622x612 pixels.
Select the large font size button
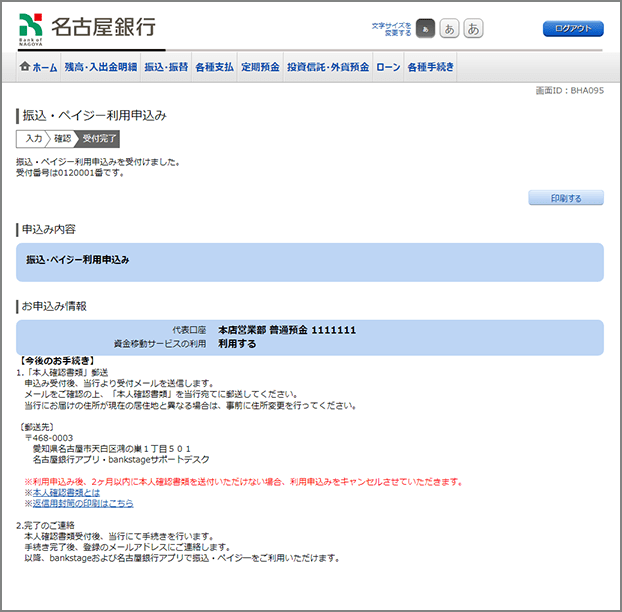click(473, 29)
